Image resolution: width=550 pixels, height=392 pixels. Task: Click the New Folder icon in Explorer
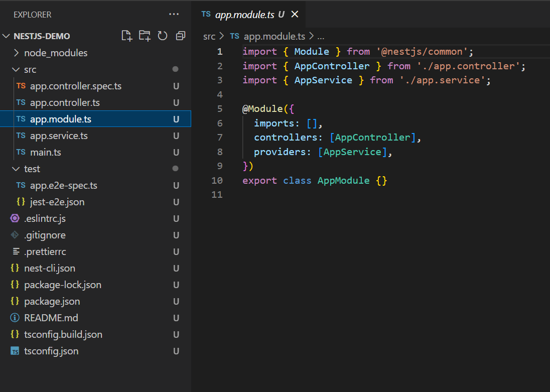(145, 36)
